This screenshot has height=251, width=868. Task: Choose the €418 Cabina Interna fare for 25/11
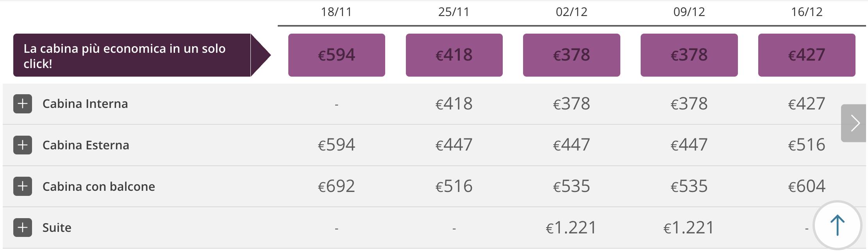454,104
